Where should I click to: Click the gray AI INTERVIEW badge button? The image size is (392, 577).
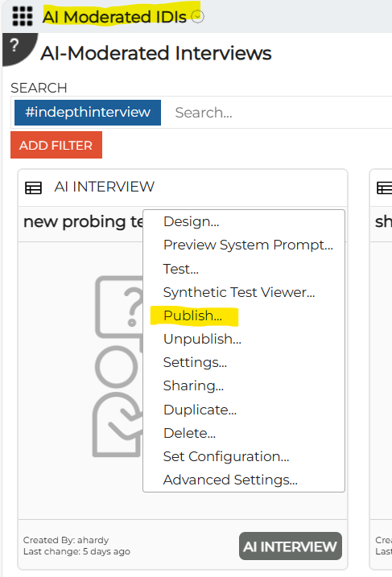click(290, 546)
